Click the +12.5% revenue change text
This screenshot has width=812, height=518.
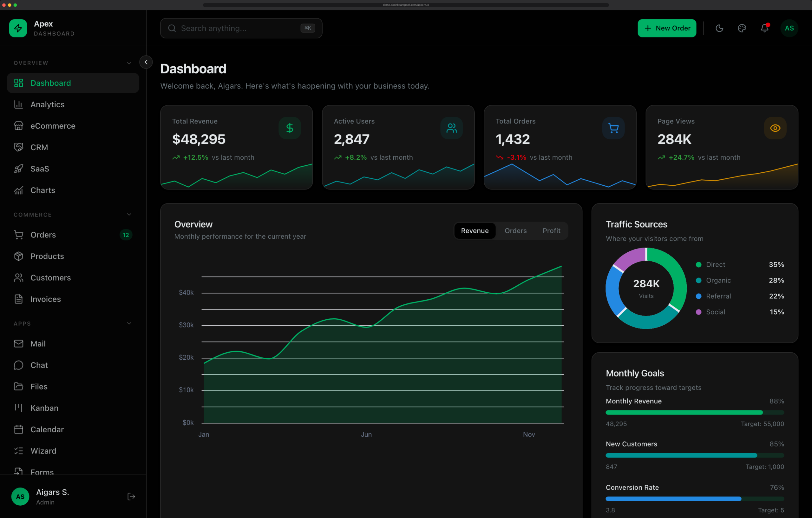click(196, 158)
